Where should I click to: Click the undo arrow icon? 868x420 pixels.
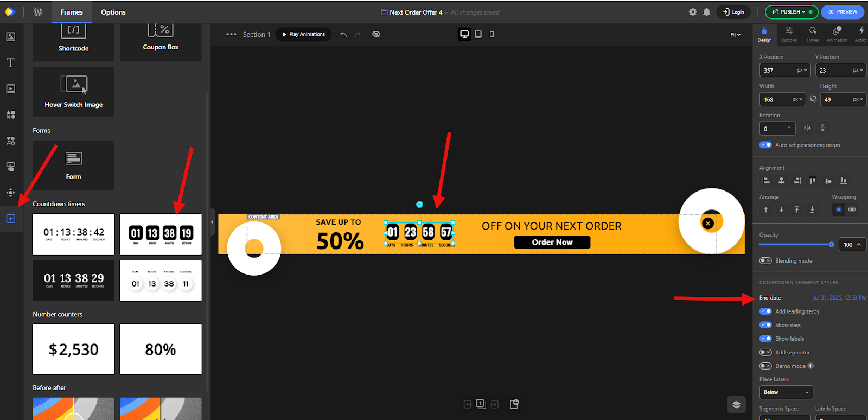tap(343, 34)
